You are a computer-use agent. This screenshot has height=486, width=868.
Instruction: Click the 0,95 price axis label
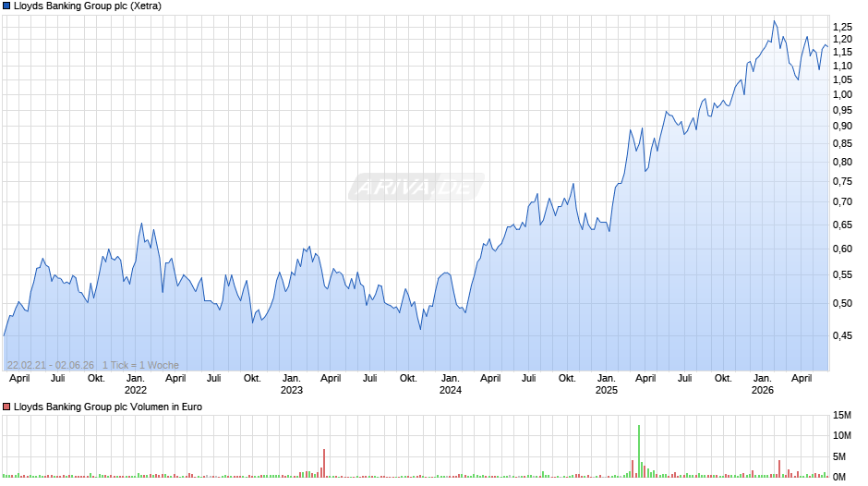point(842,110)
